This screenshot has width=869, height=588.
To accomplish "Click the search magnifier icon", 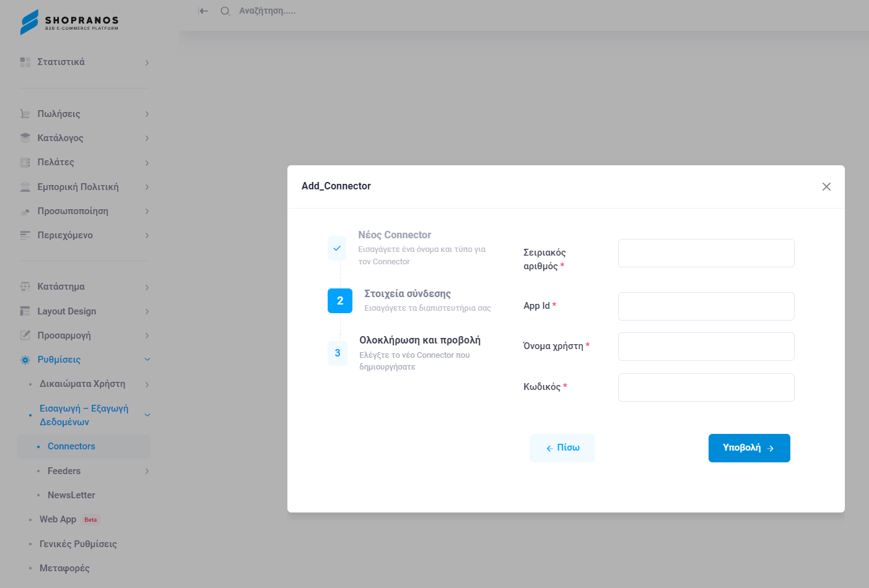I will tap(225, 11).
